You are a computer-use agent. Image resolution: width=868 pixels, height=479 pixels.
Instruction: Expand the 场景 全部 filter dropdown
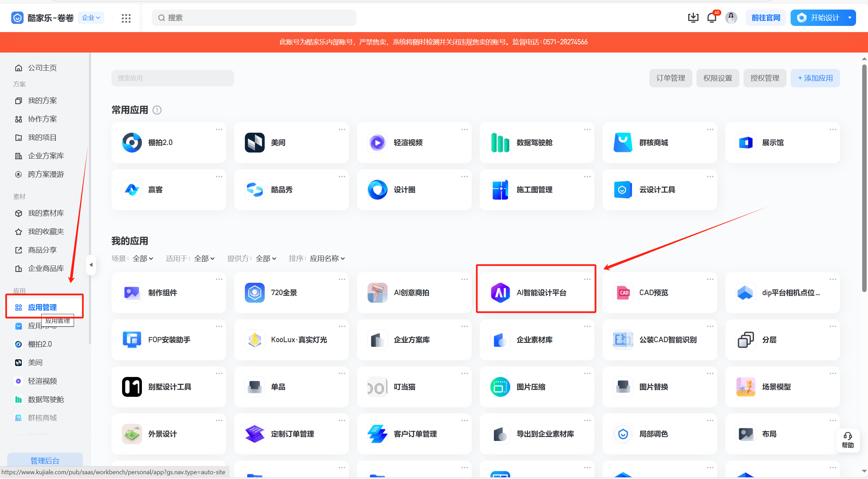point(143,259)
